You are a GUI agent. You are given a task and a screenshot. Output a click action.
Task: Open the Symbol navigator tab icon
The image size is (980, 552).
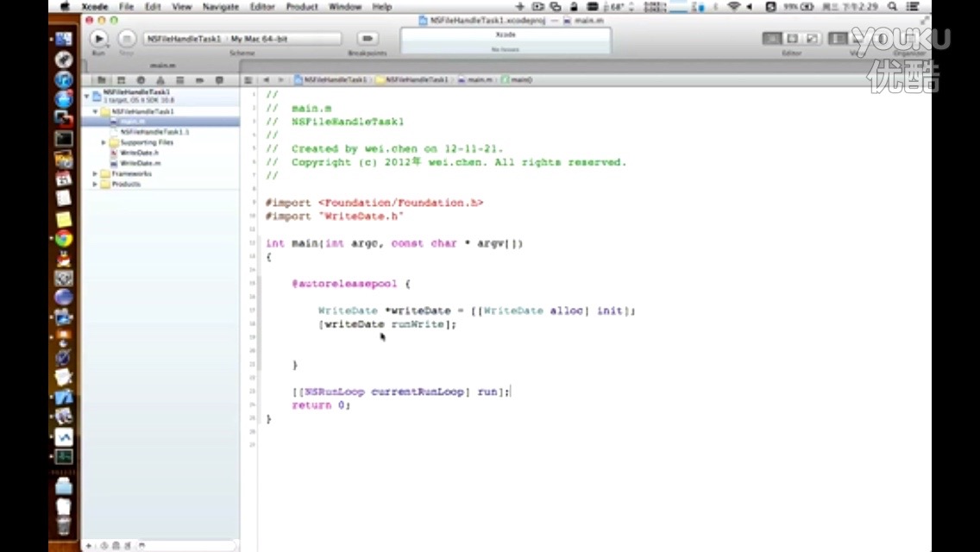(121, 80)
